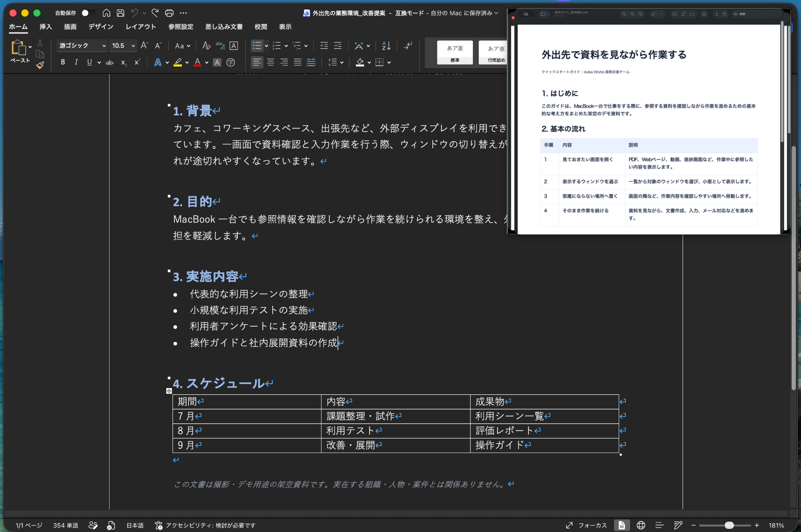The height and width of the screenshot is (532, 801).
Task: Activate the Format Painter brush
Action: click(40, 65)
